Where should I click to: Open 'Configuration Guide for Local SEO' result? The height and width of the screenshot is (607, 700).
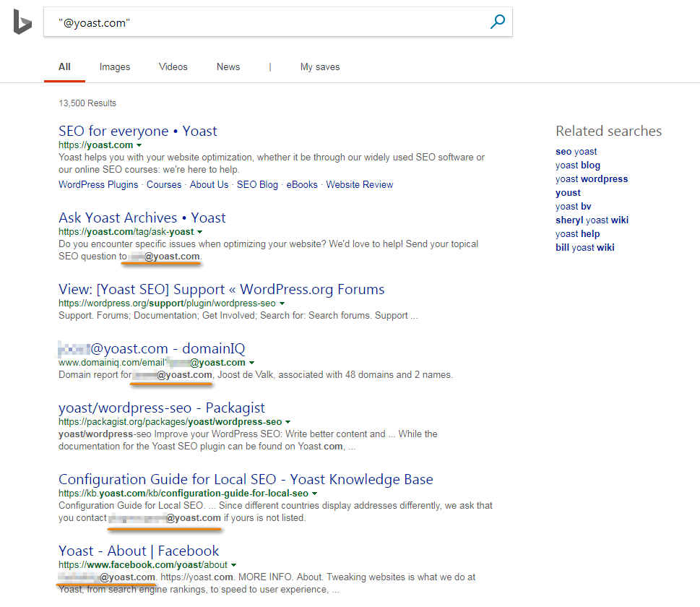246,479
